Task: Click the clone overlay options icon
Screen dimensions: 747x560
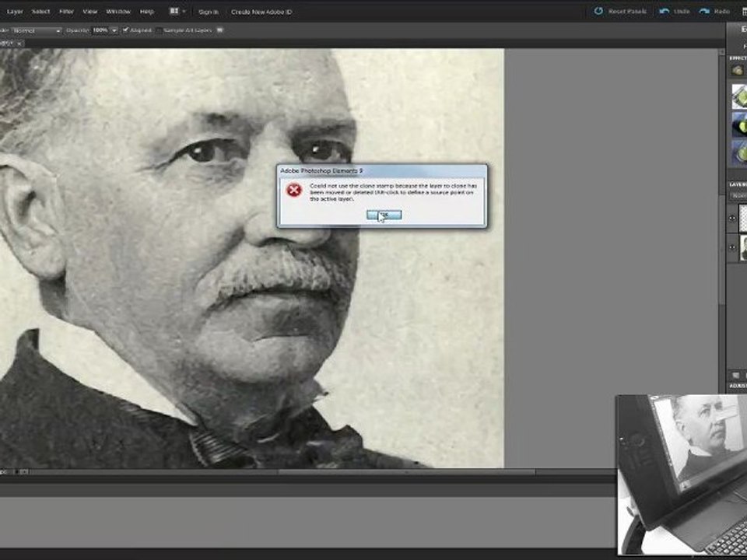Action: click(219, 30)
